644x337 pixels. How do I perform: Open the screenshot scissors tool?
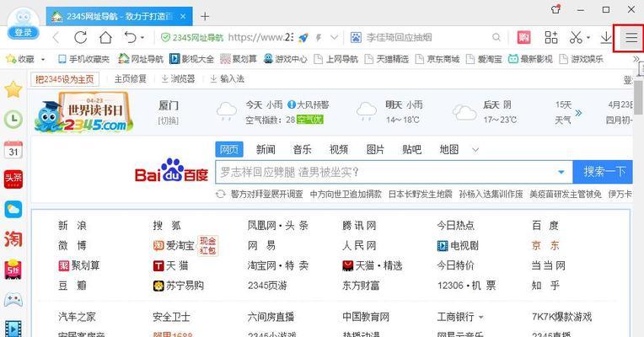click(x=576, y=38)
